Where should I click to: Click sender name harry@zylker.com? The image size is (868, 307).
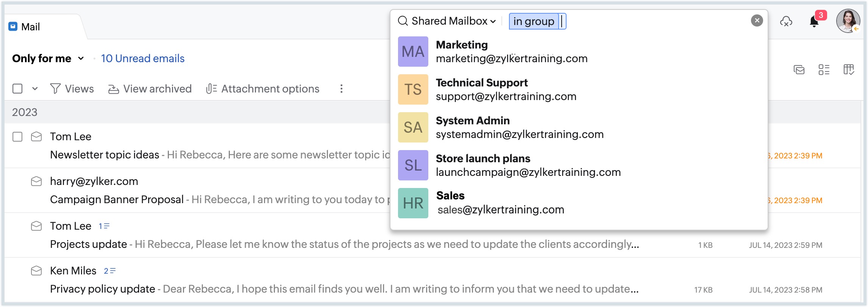tap(94, 181)
